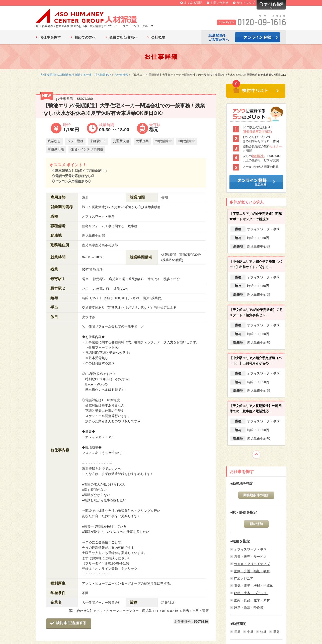
Task: Open similar job 中央駅エリア 出前サイトに関する
Action: [256, 264]
